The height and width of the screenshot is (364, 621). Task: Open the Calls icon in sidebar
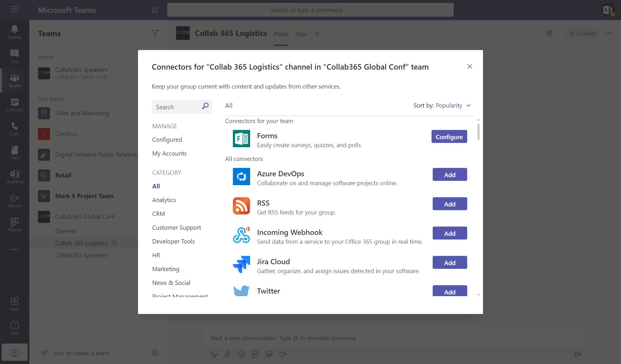pos(14,129)
